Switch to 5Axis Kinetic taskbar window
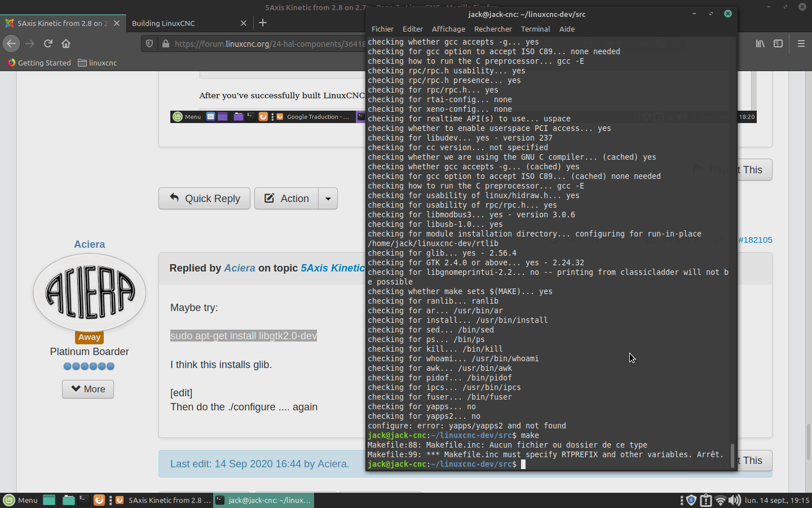The image size is (812, 508). coord(163,500)
